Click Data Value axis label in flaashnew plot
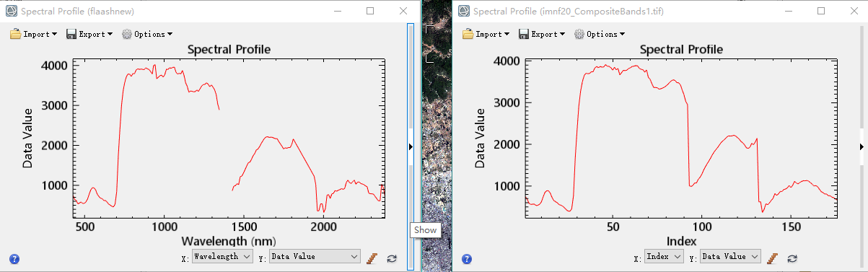The height and width of the screenshot is (272, 868). pyautogui.click(x=27, y=138)
